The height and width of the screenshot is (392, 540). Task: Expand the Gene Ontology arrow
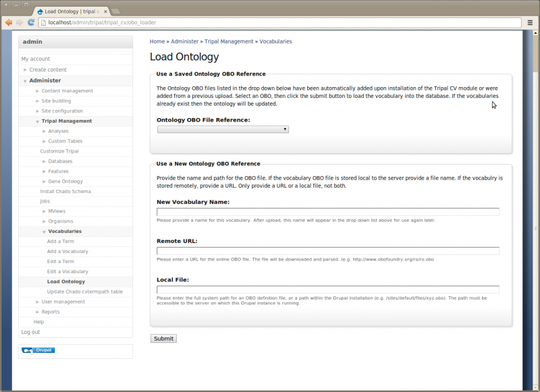coord(44,181)
